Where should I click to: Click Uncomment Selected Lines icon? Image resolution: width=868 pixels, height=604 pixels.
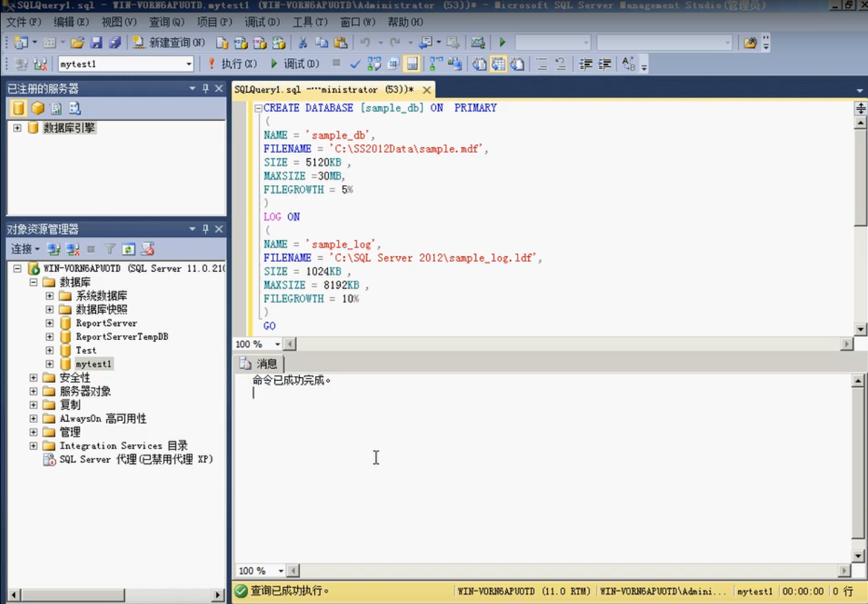pos(561,64)
